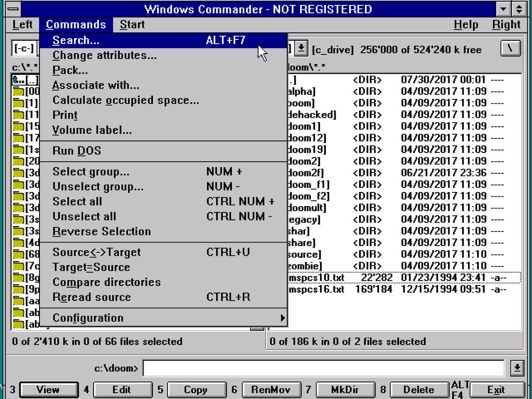
Task: Select the mspcs16.txt file row
Action: pos(404,289)
